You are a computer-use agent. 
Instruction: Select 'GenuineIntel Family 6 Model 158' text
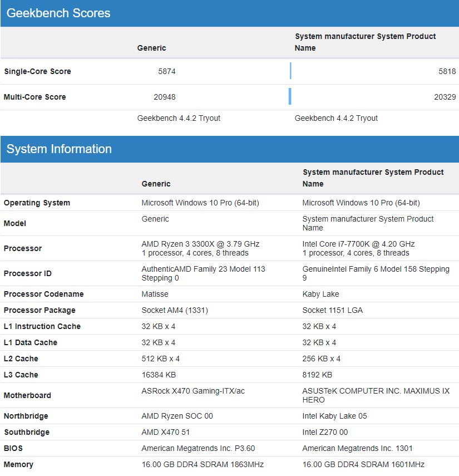359,269
